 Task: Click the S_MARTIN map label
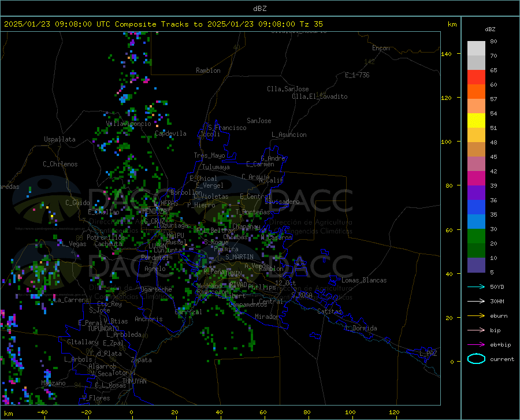[239, 257]
